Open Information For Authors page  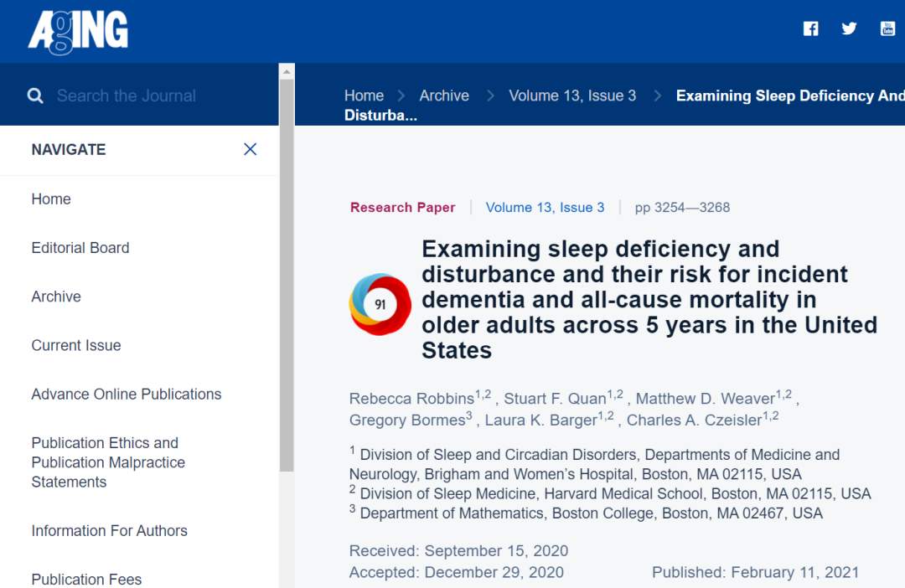pyautogui.click(x=109, y=531)
